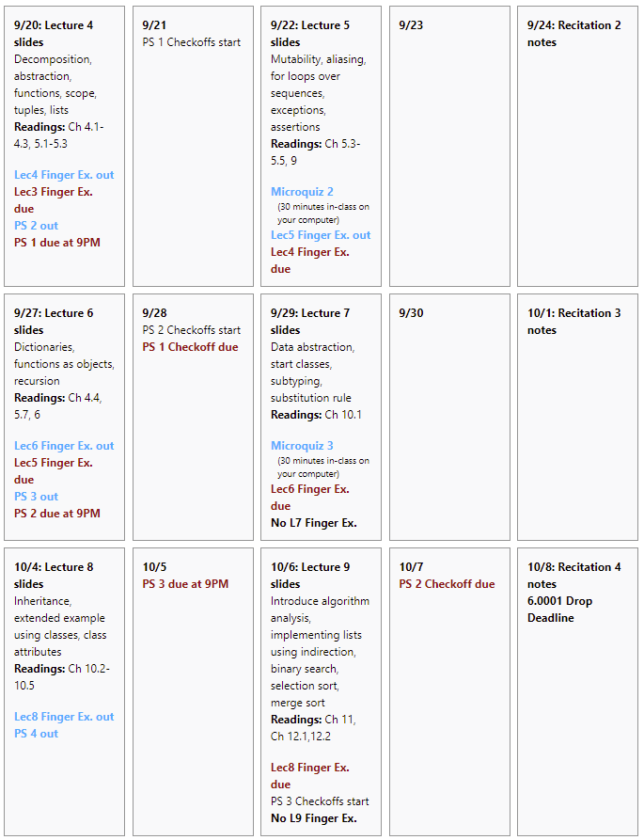Select 'PS 3 Checkoffs start' text on 10/6

[320, 801]
